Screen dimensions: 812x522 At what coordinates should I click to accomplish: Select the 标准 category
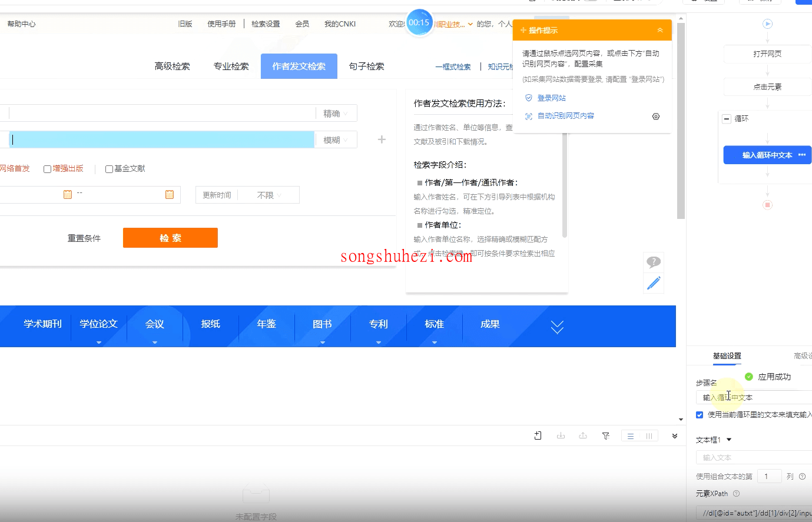(x=435, y=324)
